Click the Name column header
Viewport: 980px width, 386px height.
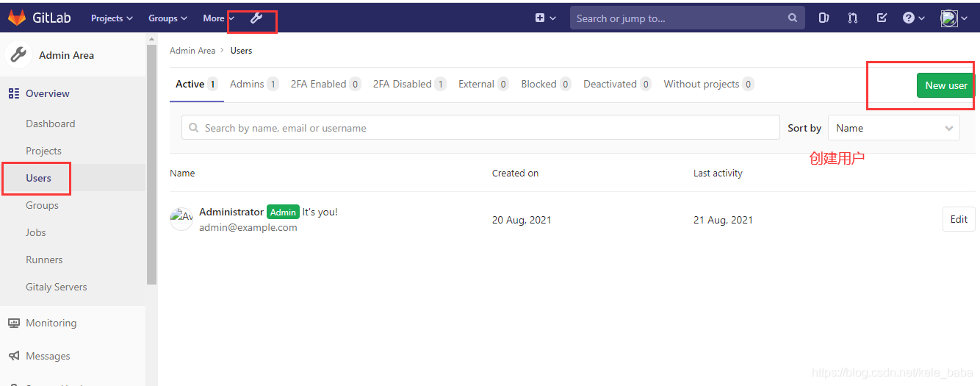182,173
